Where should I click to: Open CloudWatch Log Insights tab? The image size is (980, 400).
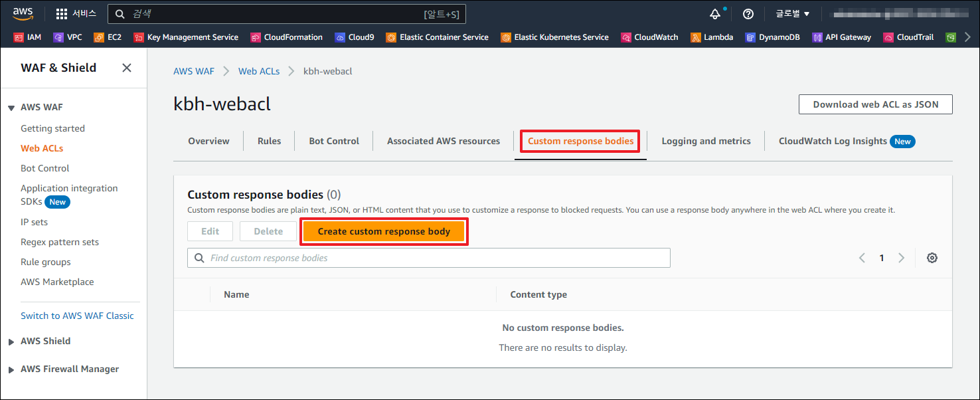coord(847,141)
